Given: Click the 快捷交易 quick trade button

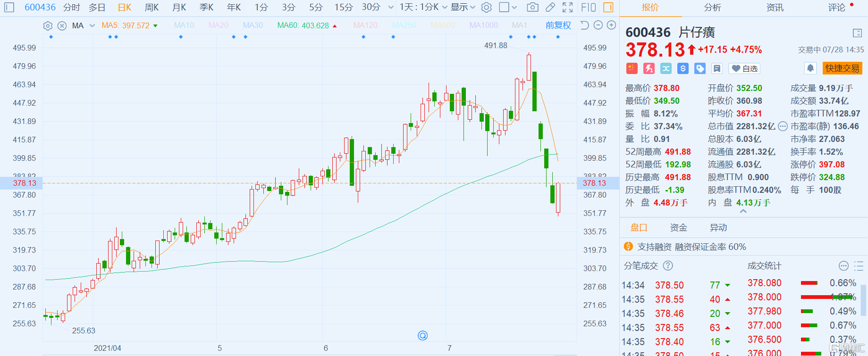Looking at the screenshot, I should point(842,68).
